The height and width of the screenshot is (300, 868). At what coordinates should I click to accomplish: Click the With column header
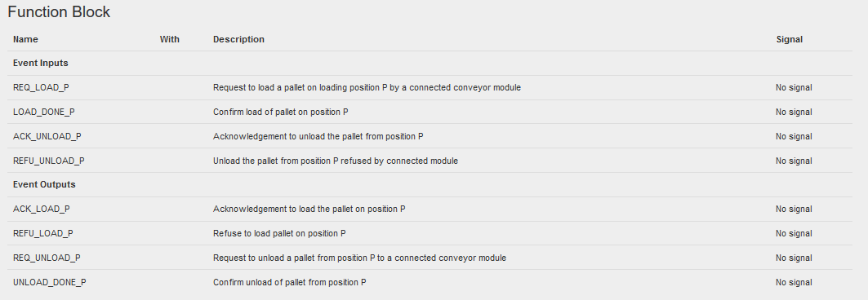(169, 39)
